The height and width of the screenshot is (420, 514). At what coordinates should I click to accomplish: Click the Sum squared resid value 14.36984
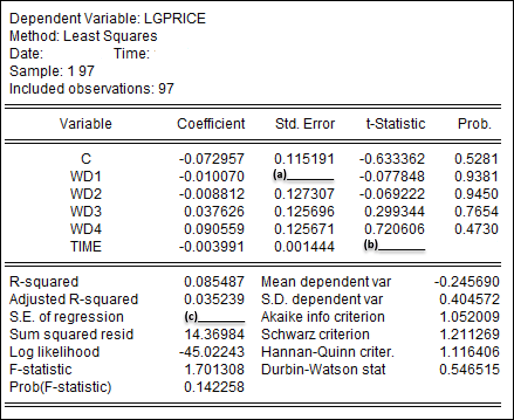pyautogui.click(x=214, y=335)
